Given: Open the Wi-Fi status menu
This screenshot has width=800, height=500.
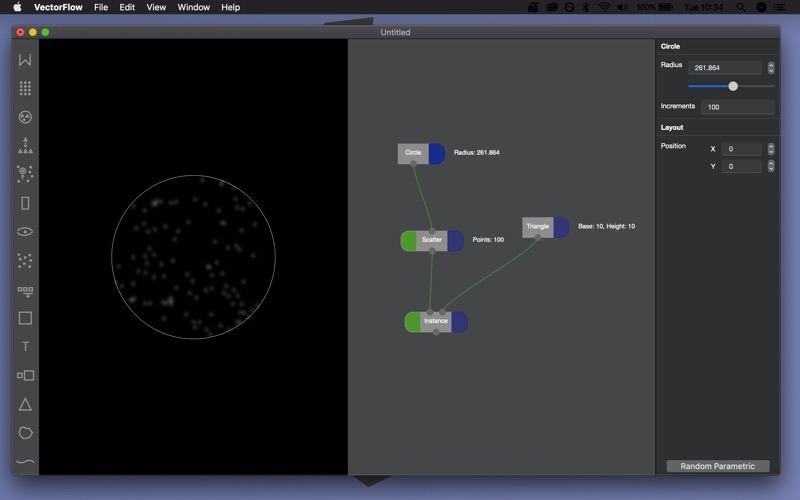Looking at the screenshot, I should click(604, 7).
